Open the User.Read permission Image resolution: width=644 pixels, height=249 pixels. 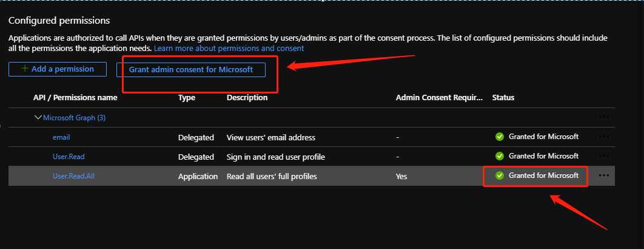click(x=69, y=157)
